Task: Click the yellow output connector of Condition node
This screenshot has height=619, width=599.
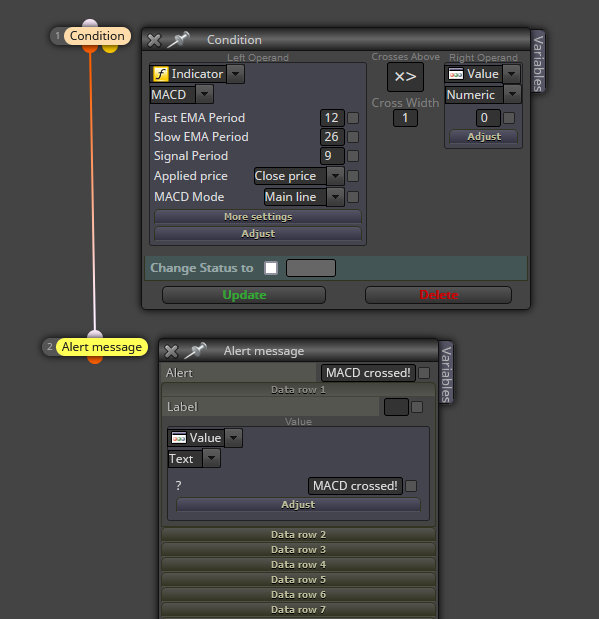Action: pyautogui.click(x=110, y=49)
